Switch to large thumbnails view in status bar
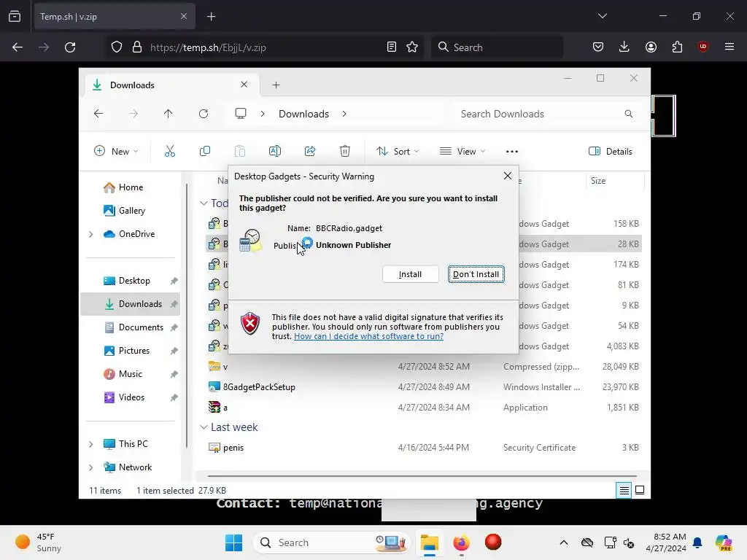The height and width of the screenshot is (560, 747). coord(640,490)
